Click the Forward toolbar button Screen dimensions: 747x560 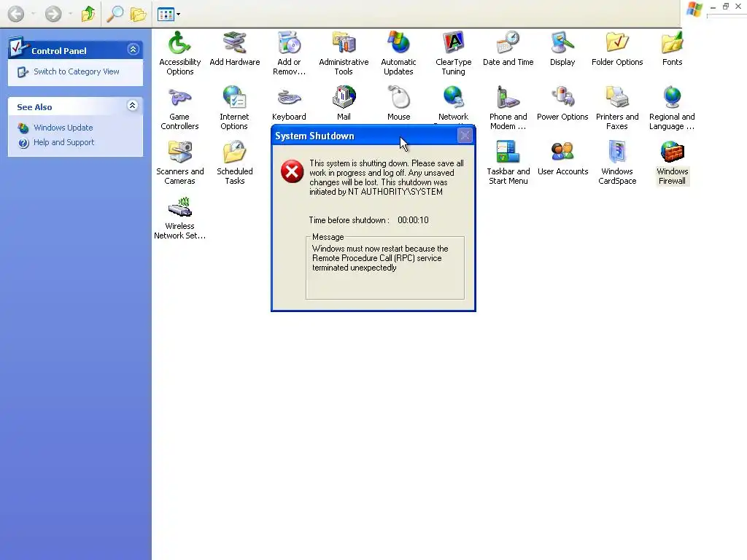point(53,14)
